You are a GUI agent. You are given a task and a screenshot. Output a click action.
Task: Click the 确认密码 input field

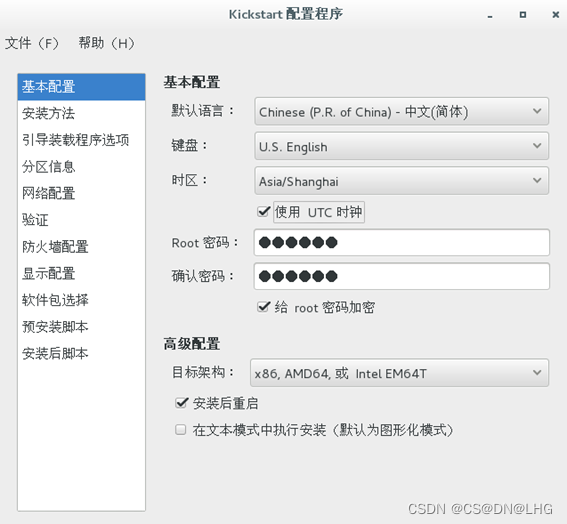pyautogui.click(x=401, y=276)
